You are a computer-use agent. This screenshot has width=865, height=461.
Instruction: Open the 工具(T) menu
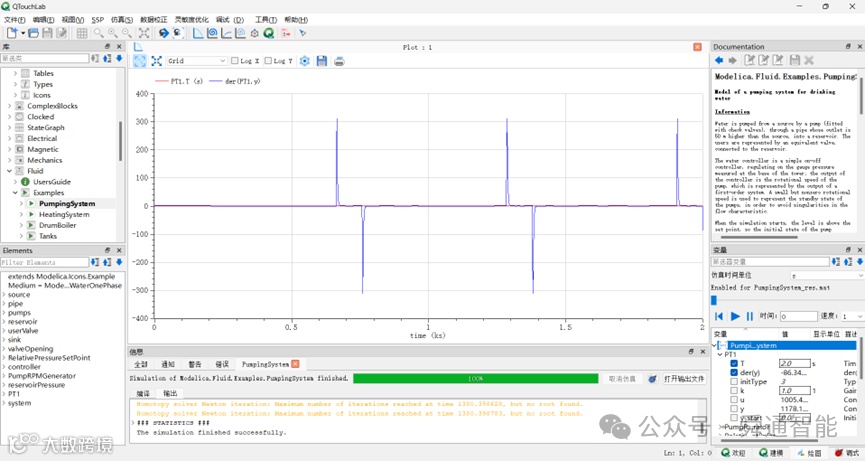265,19
